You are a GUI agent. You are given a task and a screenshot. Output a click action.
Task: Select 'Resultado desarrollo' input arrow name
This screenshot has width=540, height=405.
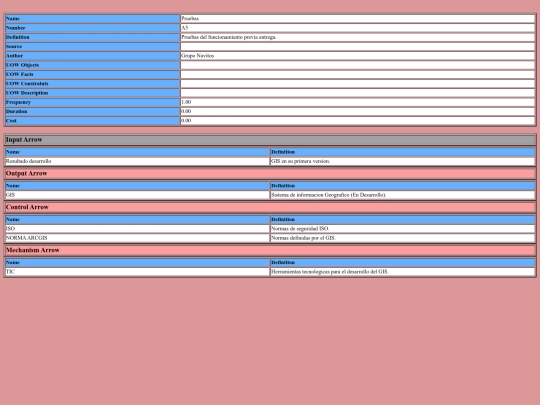click(x=28, y=161)
